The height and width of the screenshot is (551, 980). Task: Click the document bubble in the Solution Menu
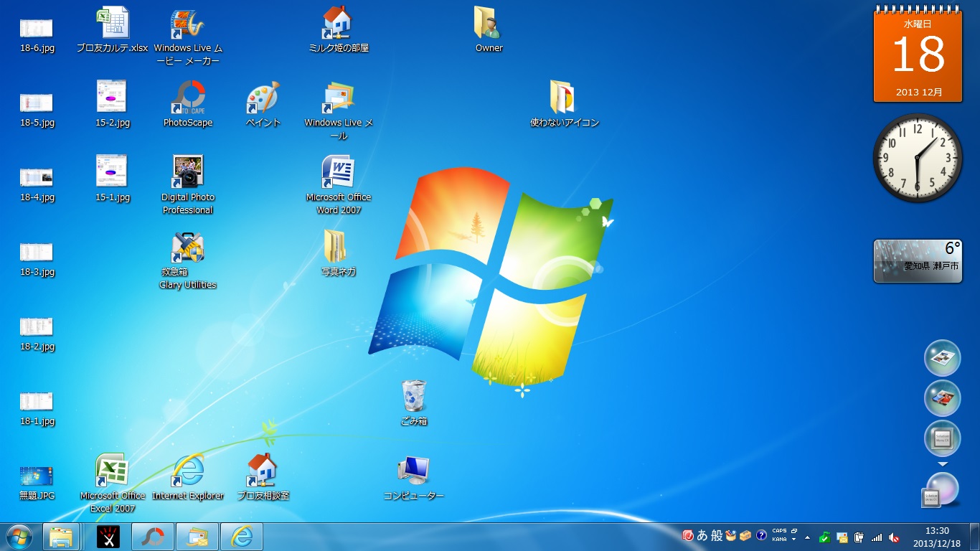point(942,358)
